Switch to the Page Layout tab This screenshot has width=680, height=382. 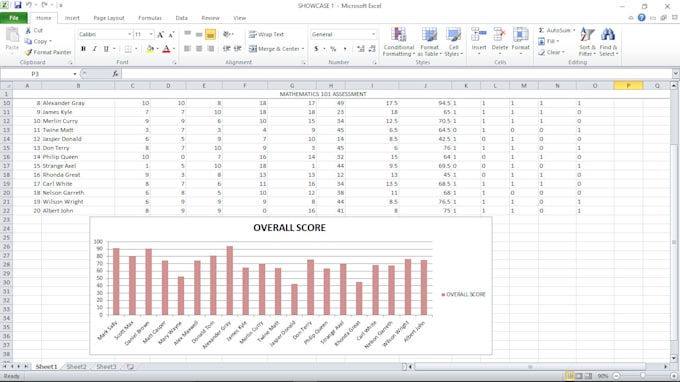pyautogui.click(x=109, y=18)
